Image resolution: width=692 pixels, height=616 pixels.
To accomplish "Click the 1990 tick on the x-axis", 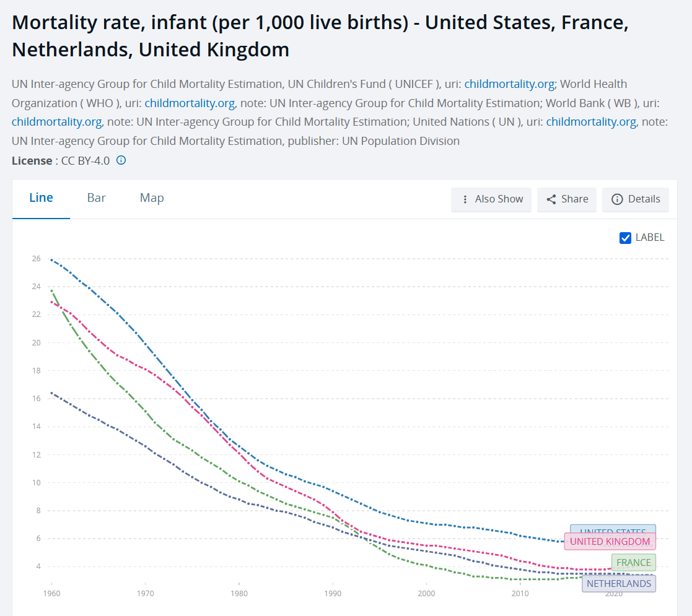I will click(x=333, y=594).
